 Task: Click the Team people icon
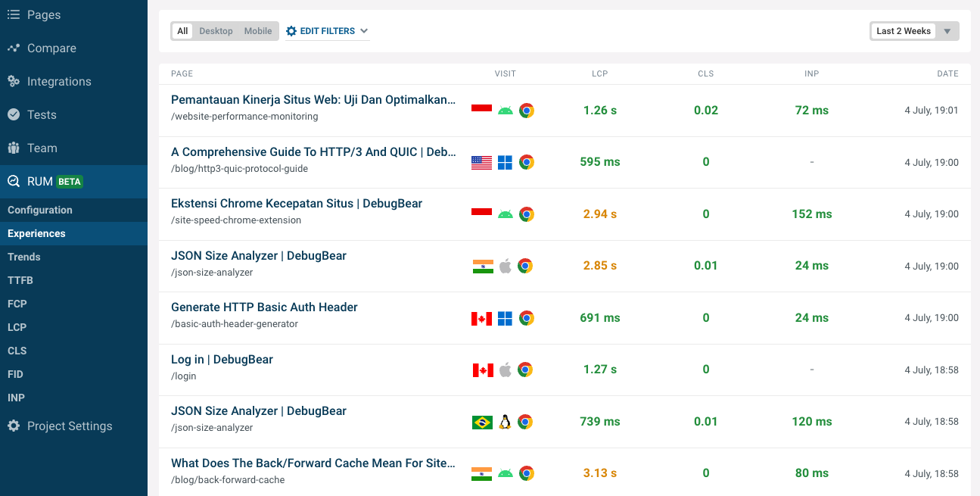coord(14,148)
